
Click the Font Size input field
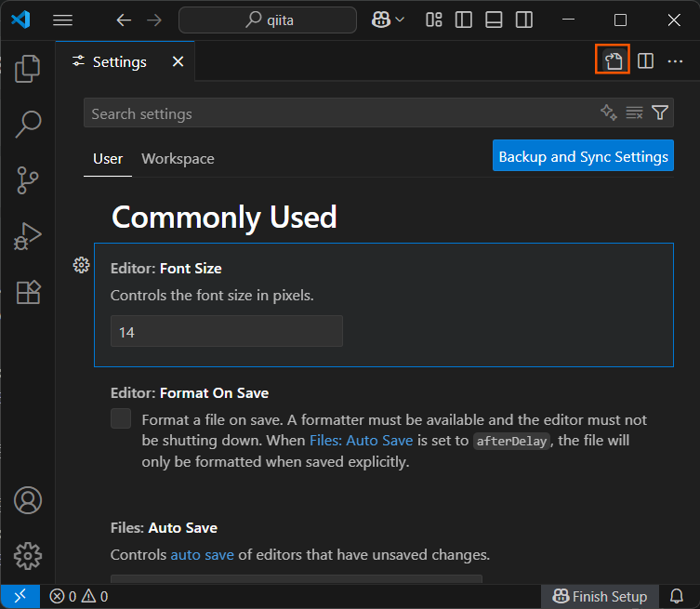[x=226, y=331]
